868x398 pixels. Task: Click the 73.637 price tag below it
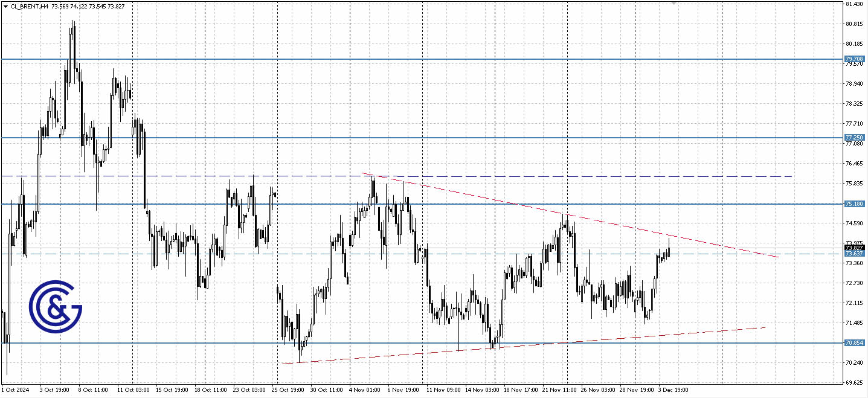point(855,254)
